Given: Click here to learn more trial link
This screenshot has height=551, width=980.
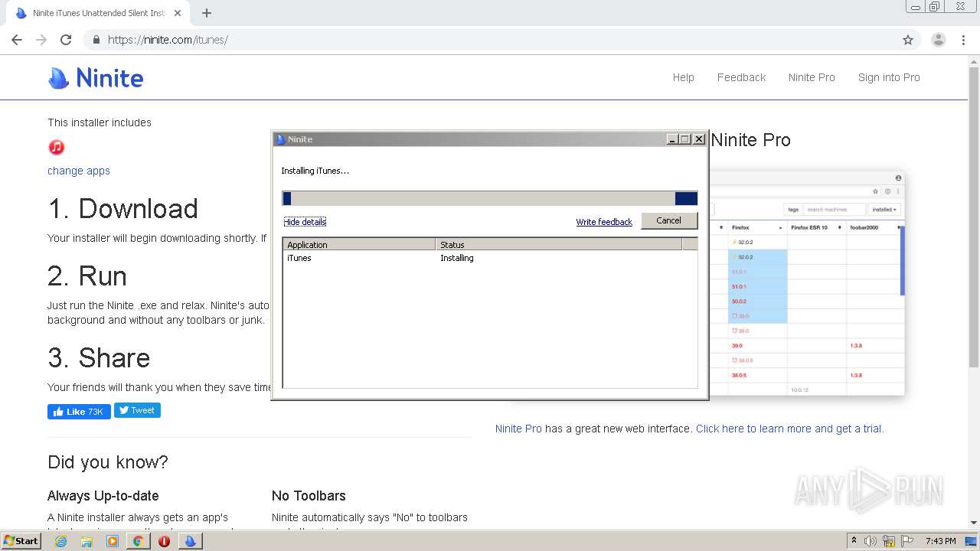Looking at the screenshot, I should 789,429.
